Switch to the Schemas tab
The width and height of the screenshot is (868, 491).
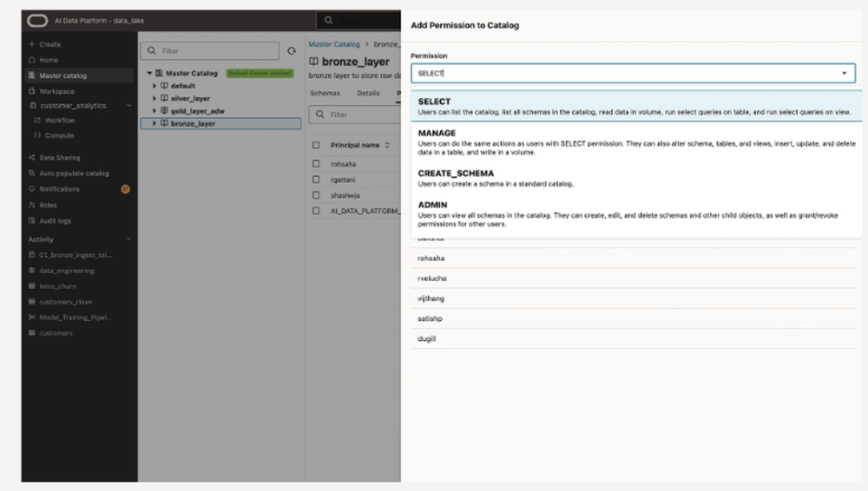[325, 92]
